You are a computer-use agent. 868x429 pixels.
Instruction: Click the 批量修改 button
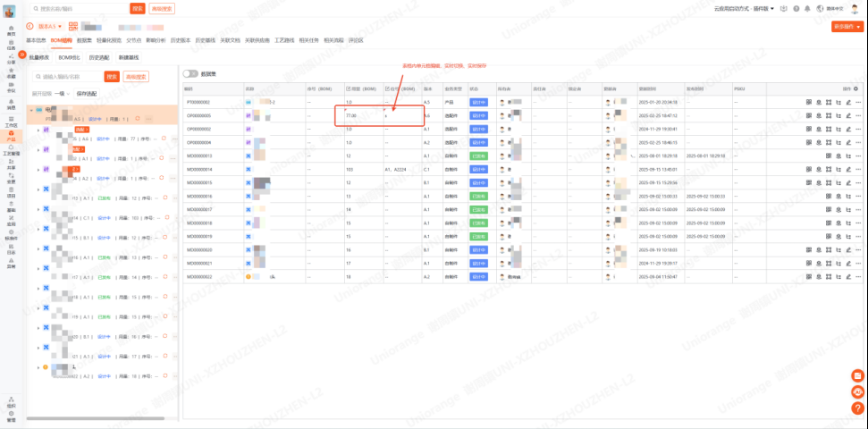(x=40, y=57)
